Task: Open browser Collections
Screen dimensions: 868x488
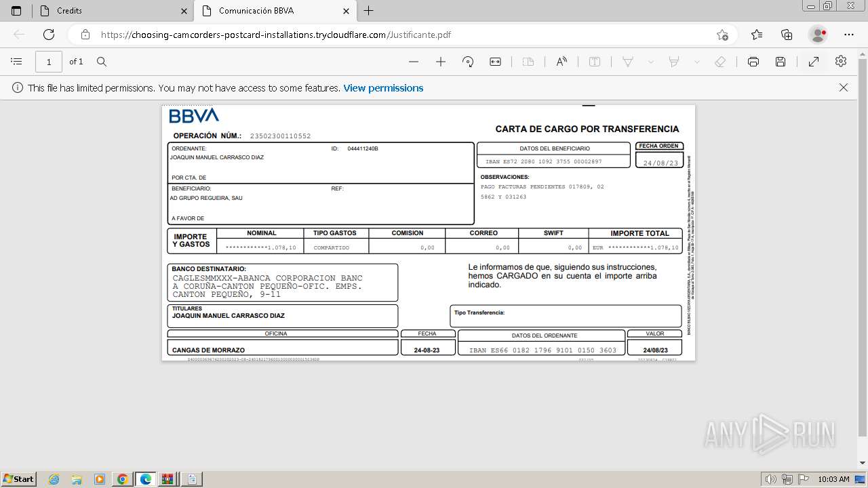Action: coord(787,35)
